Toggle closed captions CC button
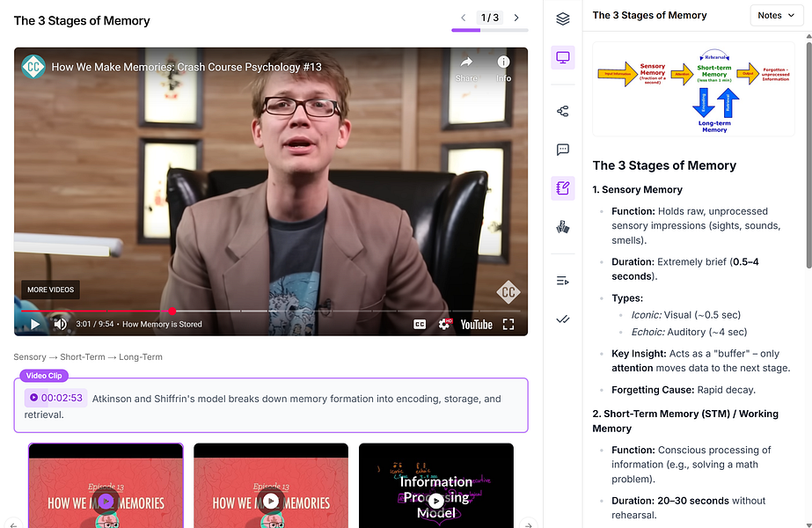 coord(420,325)
